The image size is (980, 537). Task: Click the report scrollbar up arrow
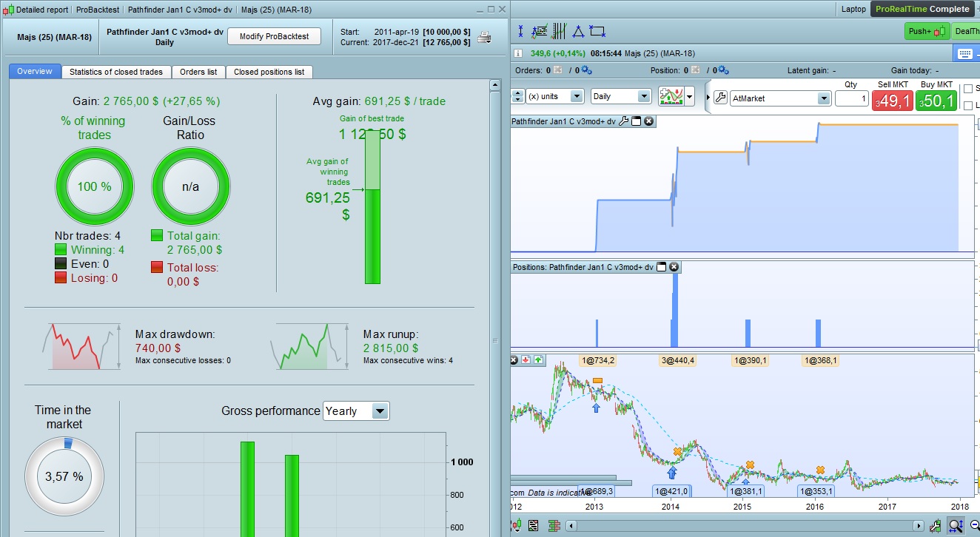[x=495, y=86]
